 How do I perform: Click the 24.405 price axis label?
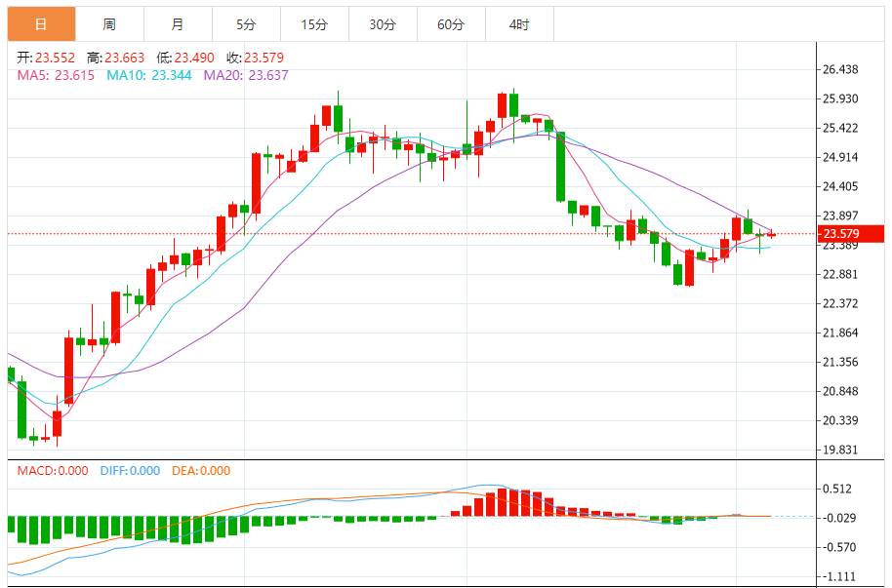tap(841, 186)
